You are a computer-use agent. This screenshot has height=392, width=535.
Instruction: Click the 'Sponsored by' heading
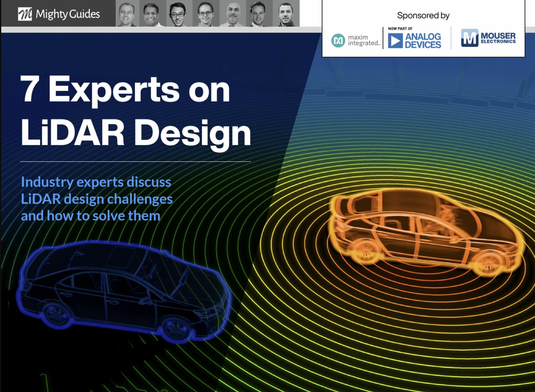(x=423, y=16)
